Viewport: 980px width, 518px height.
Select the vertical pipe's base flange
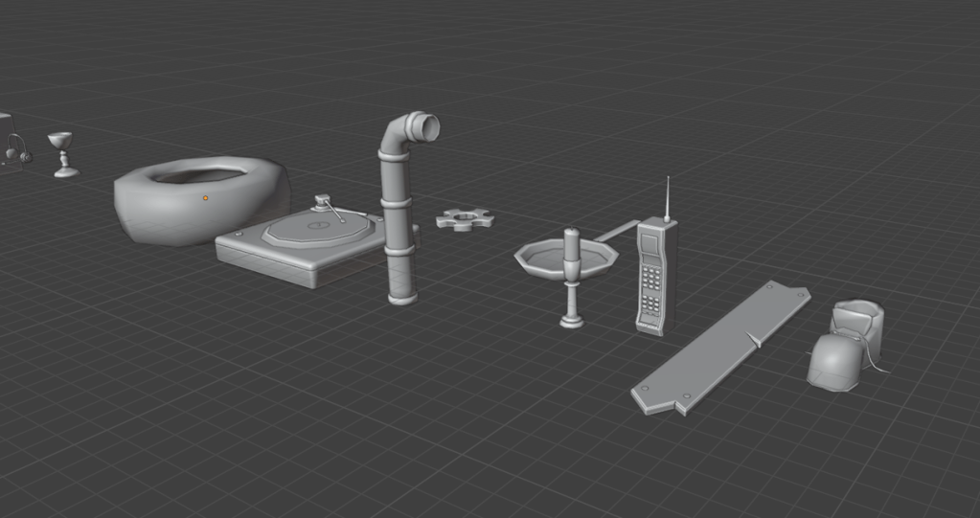pos(402,298)
